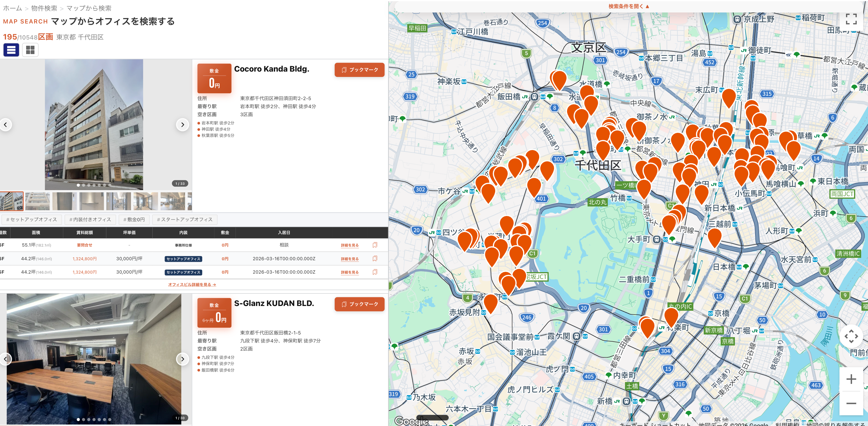Click the map camera pan control
This screenshot has height=426, width=868.
851,336
